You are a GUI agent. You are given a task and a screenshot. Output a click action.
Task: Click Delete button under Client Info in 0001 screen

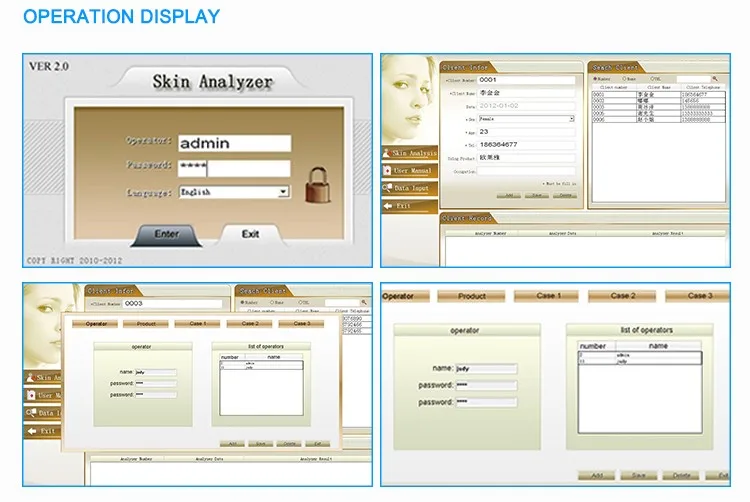click(565, 196)
